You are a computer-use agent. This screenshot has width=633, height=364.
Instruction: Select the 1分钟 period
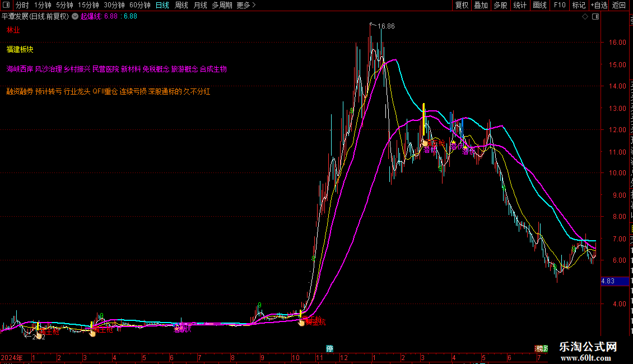pyautogui.click(x=43, y=5)
